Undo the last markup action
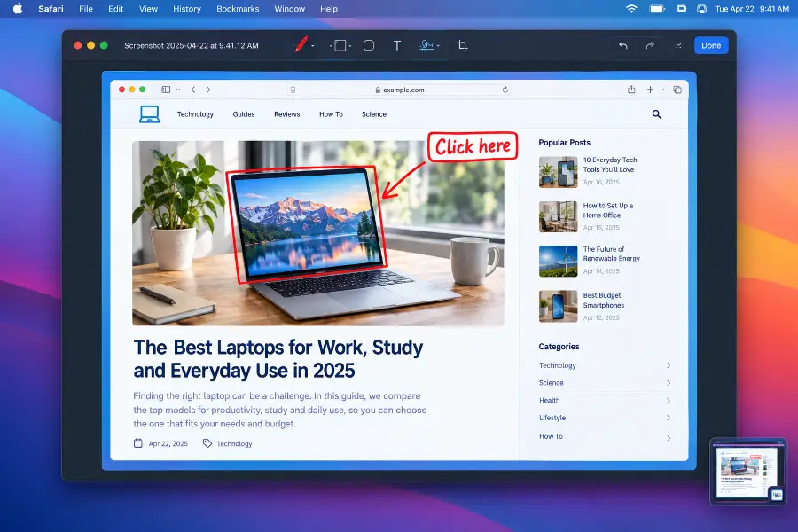 (623, 45)
